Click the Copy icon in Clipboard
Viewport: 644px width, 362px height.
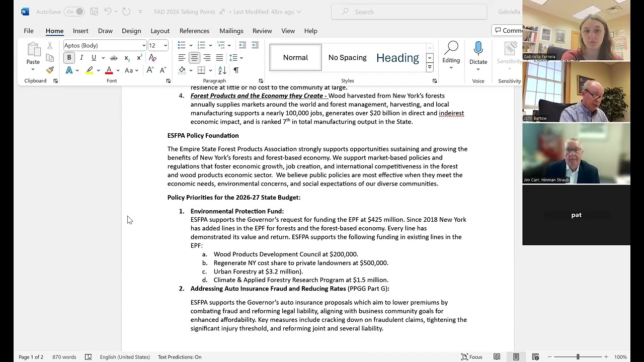[x=50, y=58]
